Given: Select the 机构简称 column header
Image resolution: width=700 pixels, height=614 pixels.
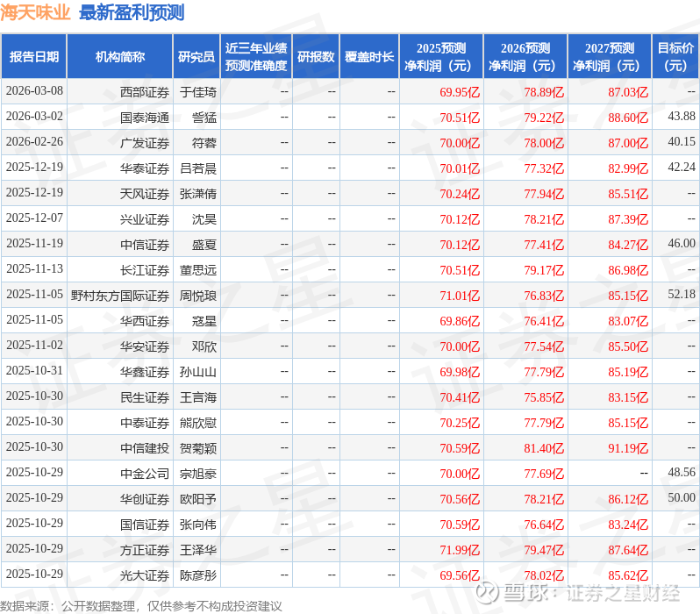Looking at the screenshot, I should point(119,57).
